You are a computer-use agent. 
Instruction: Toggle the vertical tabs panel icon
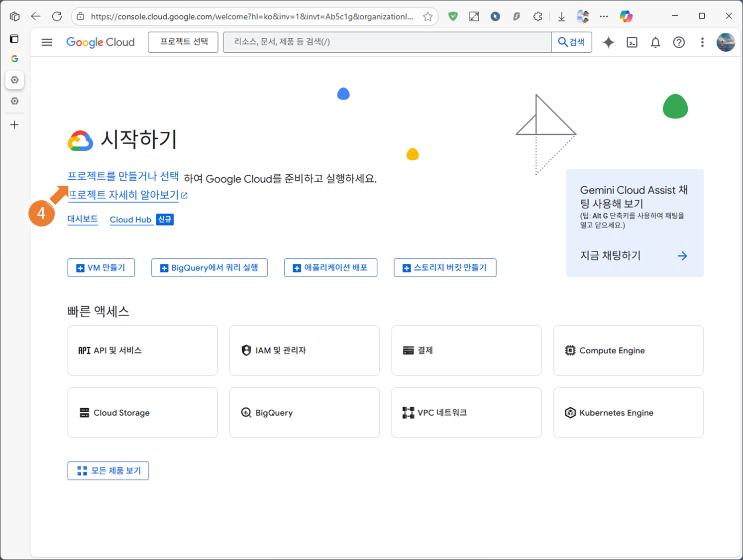click(x=14, y=39)
